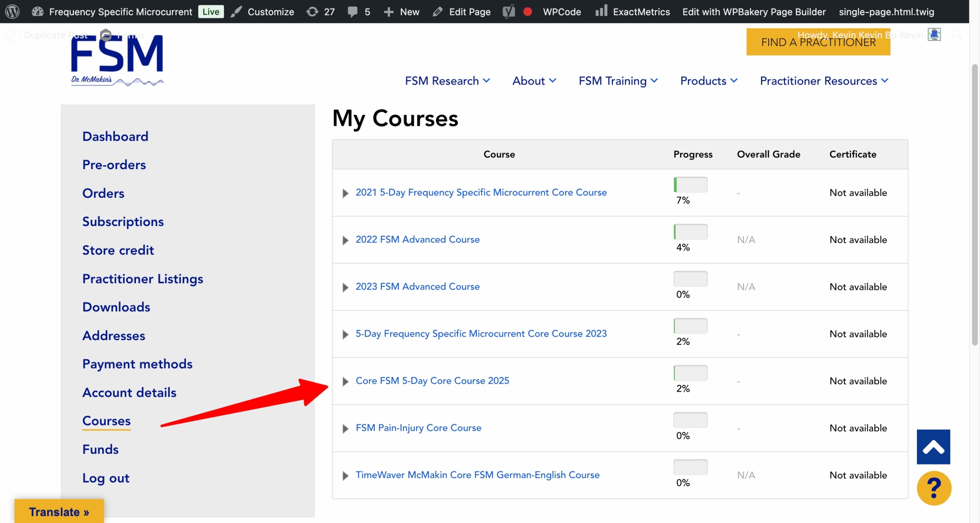
Task: Open the ExactMetrics bar chart icon
Action: (601, 11)
